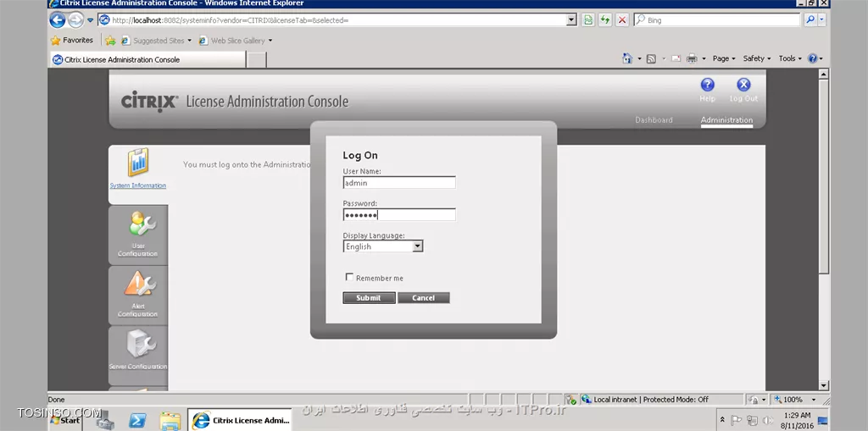Click the Windows Start button
This screenshot has height=431, width=868.
point(65,421)
